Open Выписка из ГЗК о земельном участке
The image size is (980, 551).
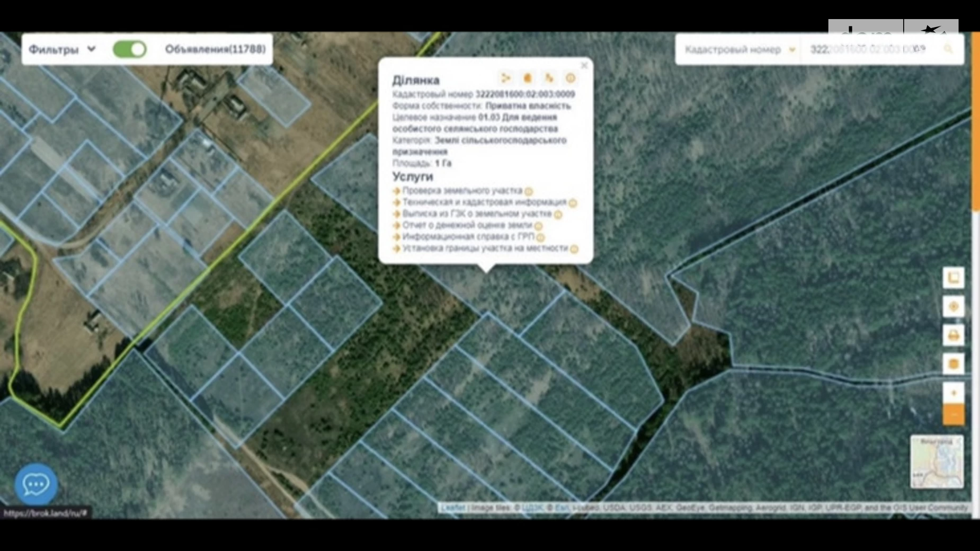(477, 214)
